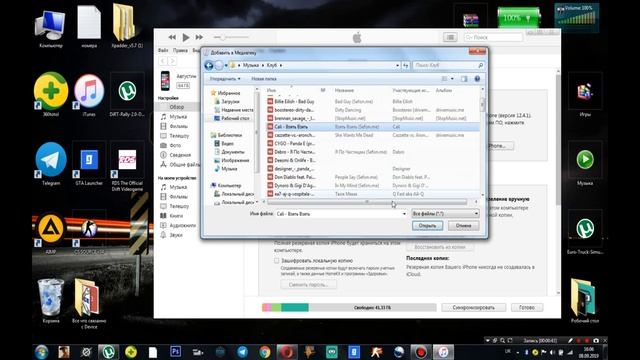
Task: Open the file dialog help icon
Action: (477, 79)
